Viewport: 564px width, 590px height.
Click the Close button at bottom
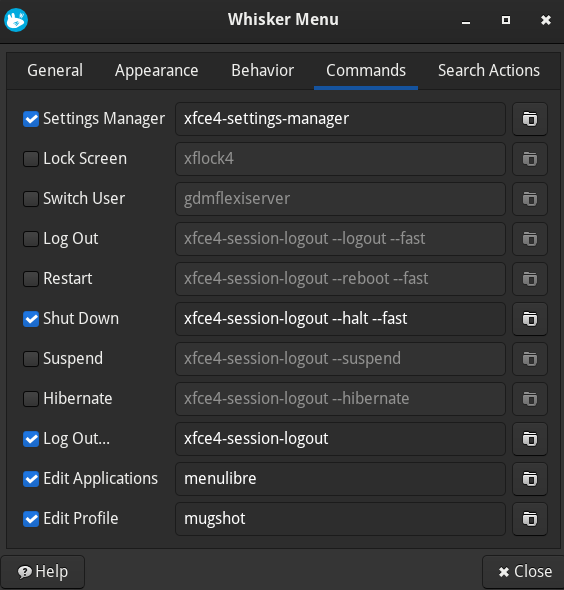524,572
